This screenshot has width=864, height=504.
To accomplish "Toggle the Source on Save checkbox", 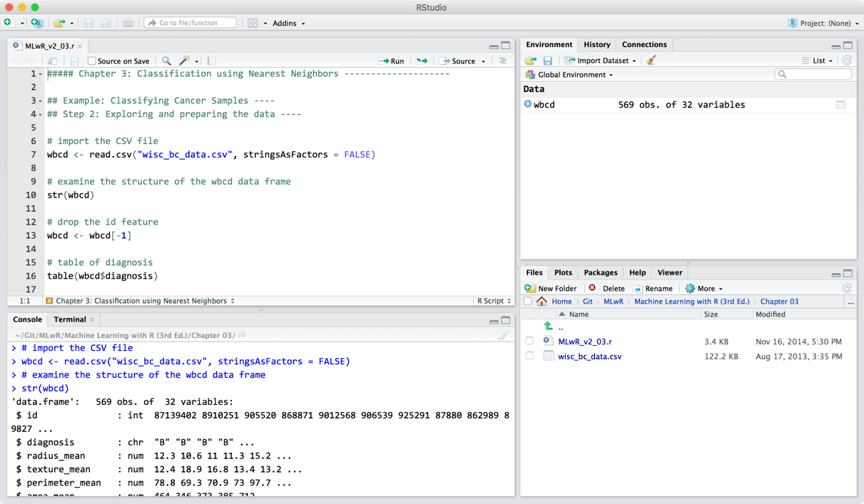I will pyautogui.click(x=91, y=61).
